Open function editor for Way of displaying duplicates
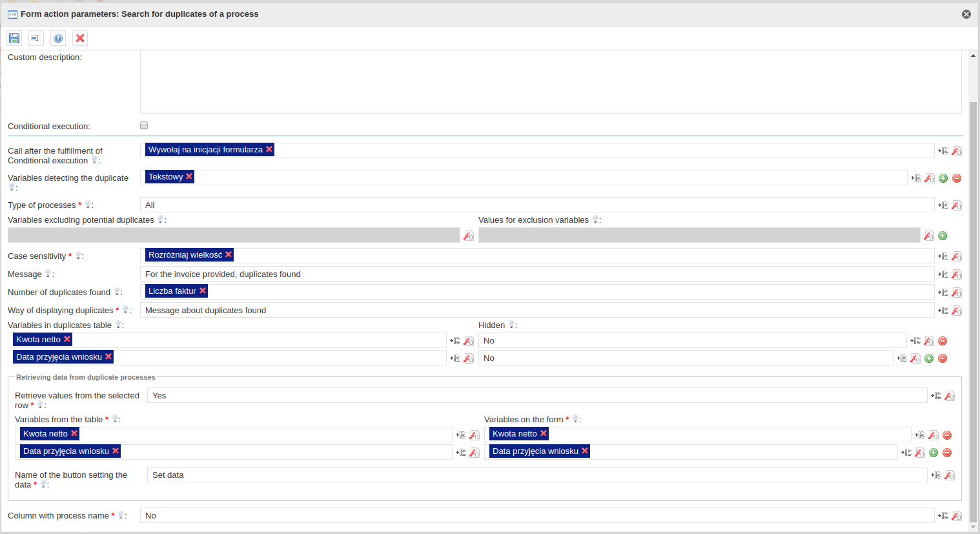980x534 pixels. [x=957, y=311]
